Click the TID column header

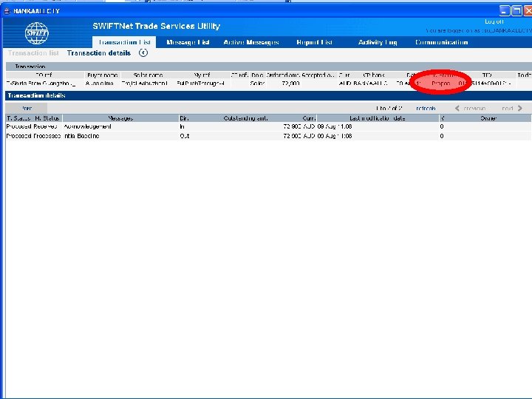[x=486, y=75]
